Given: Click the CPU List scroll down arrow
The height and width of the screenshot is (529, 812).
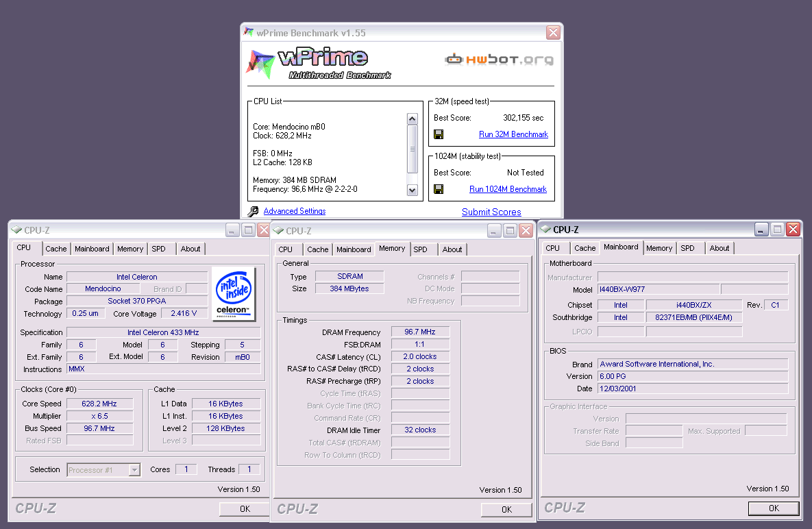Looking at the screenshot, I should point(413,190).
